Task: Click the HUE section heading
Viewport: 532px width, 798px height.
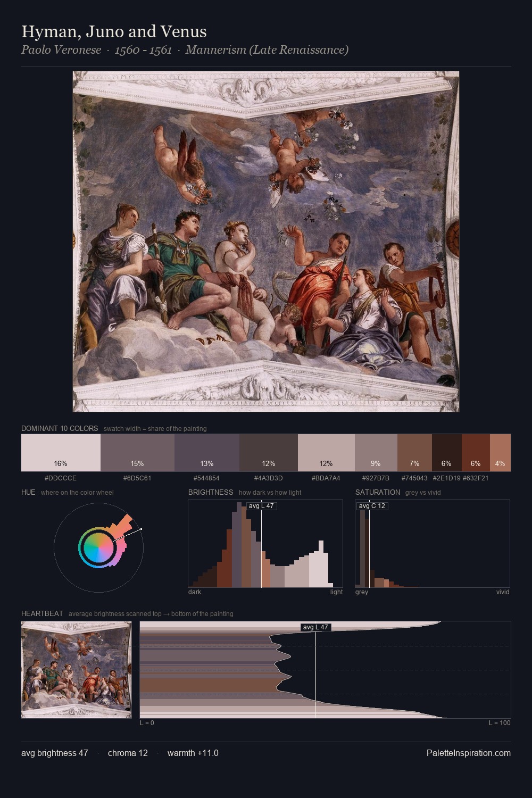Action: point(28,492)
